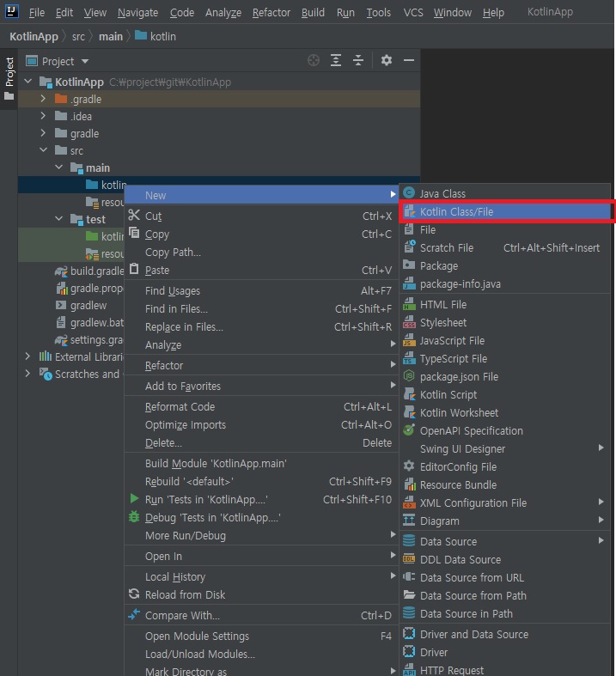Screen dimensions: 616x676
Task: Click the green Run tests play icon
Action: (x=134, y=499)
